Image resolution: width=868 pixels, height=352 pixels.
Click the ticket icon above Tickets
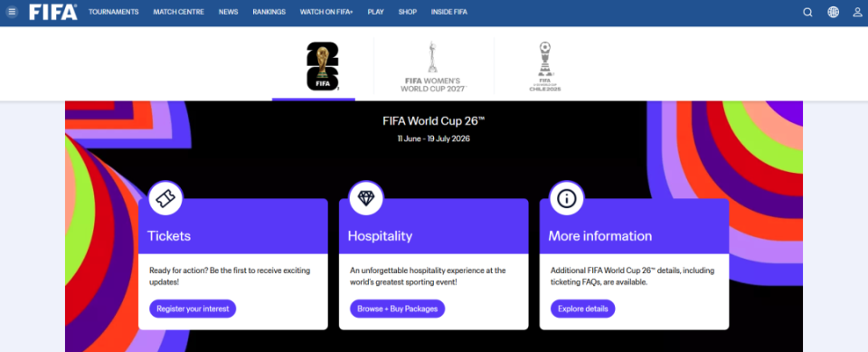point(165,198)
